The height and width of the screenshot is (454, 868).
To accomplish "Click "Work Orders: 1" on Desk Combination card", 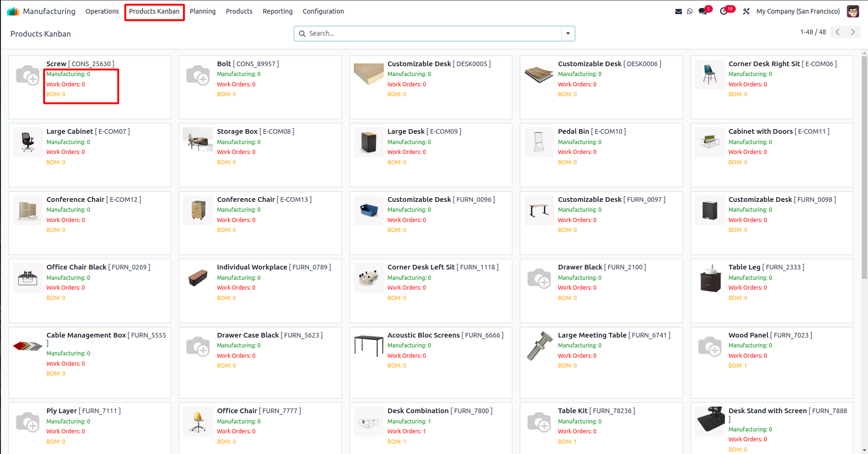I will tap(407, 431).
